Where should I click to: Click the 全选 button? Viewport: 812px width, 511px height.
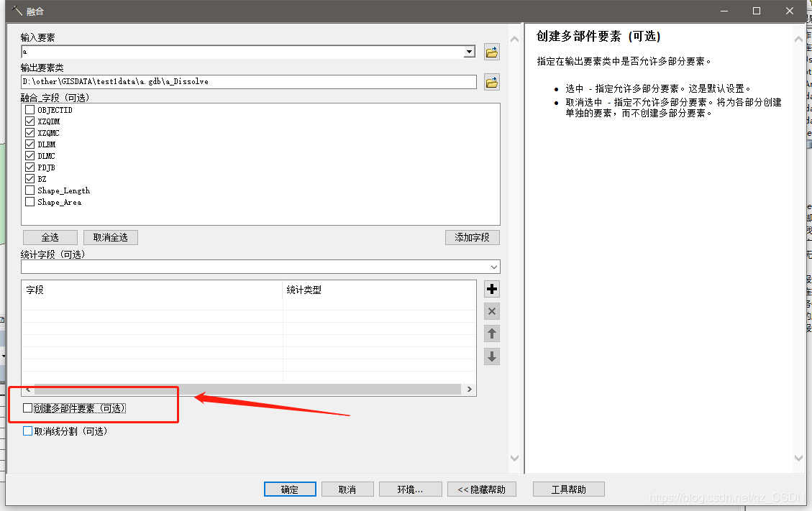coord(50,237)
